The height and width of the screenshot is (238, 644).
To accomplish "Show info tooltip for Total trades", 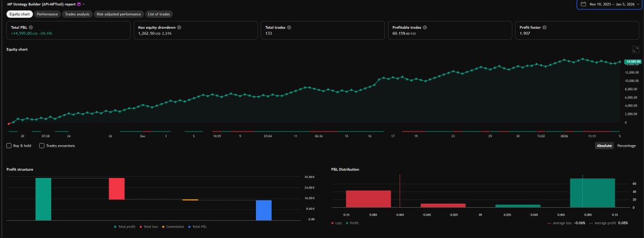I will click(x=290, y=27).
